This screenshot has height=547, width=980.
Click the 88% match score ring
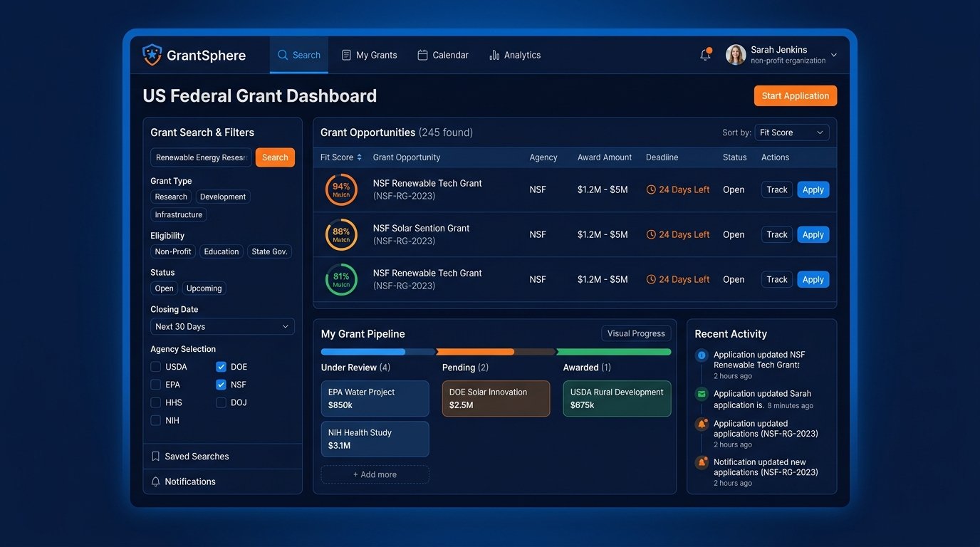[x=341, y=234]
